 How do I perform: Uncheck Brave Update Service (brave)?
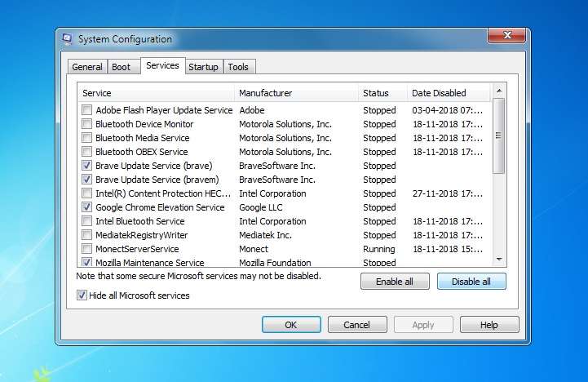[86, 166]
